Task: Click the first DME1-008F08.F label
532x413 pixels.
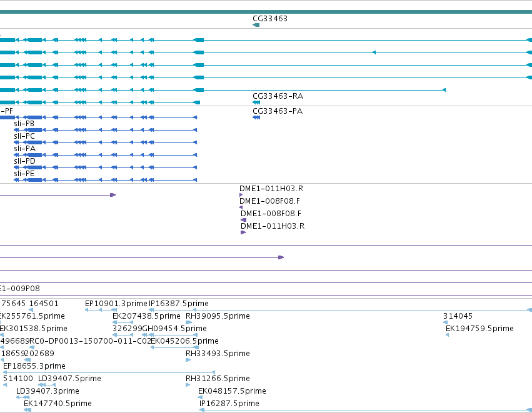Action: pyautogui.click(x=269, y=201)
